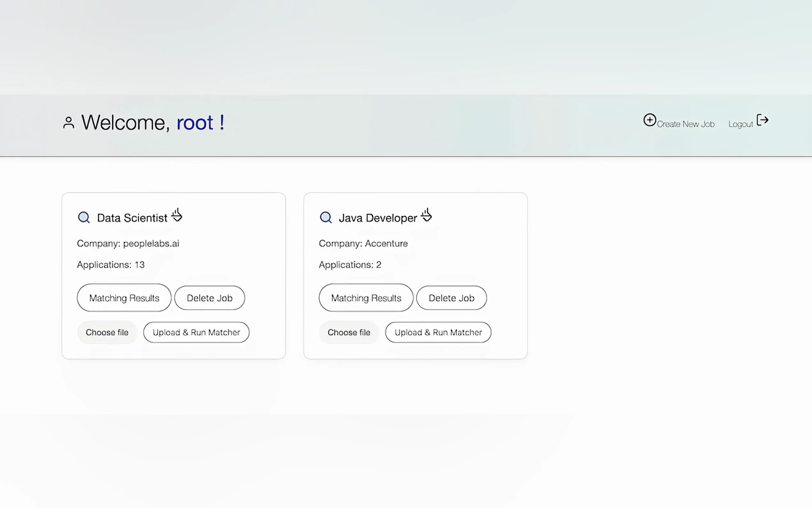Click the magnifier icon on Java Developer card
Viewport: 812px width, 508px height.
click(x=326, y=218)
